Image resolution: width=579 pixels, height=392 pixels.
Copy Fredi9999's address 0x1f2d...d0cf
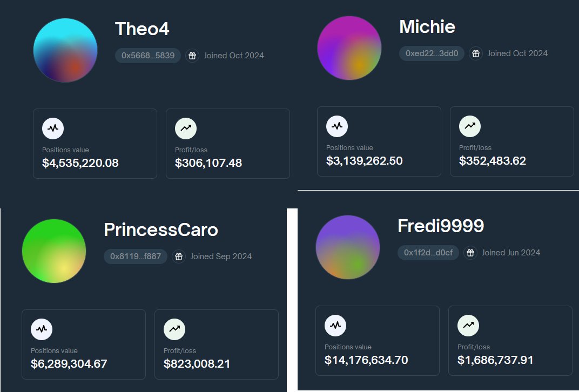point(428,253)
